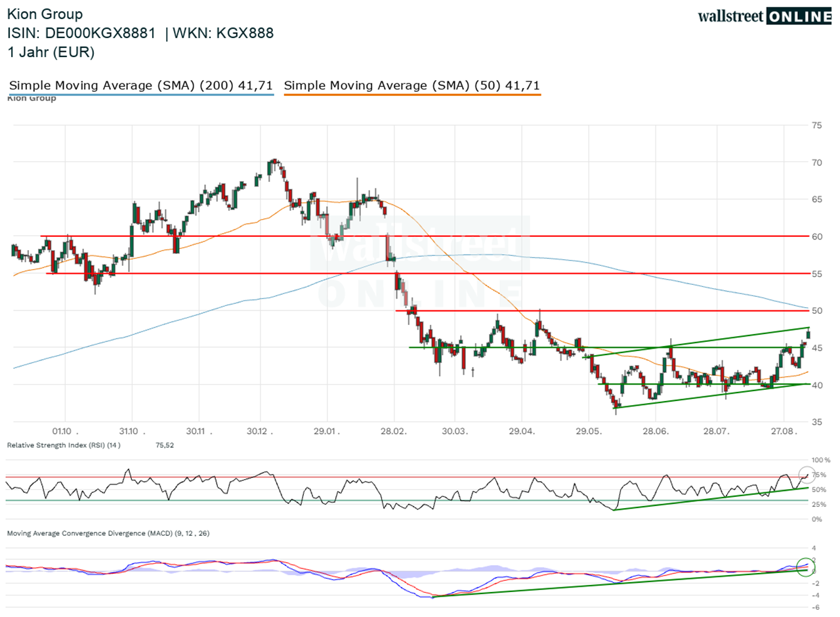The width and height of the screenshot is (840, 617).
Task: Click the 35 price axis value
Action: pyautogui.click(x=817, y=422)
